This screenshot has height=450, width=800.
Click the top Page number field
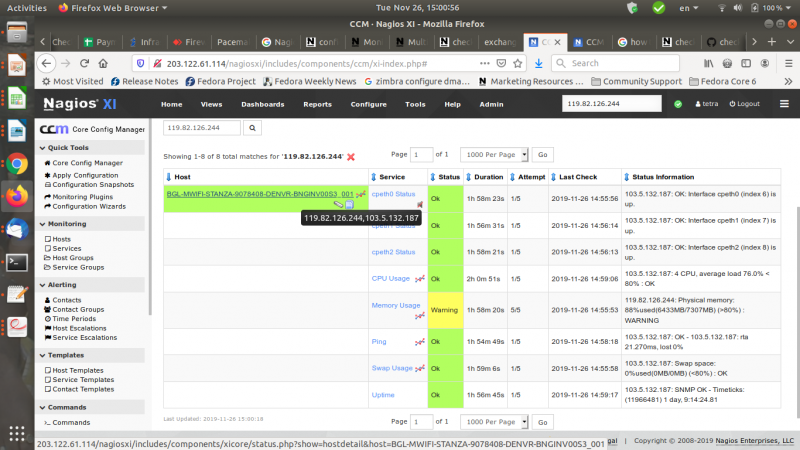421,155
